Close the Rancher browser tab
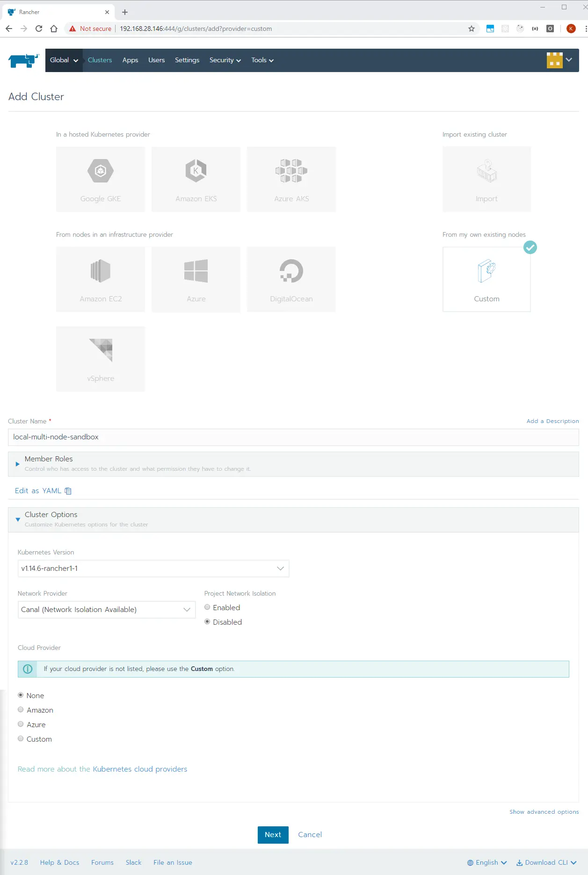 tap(107, 12)
